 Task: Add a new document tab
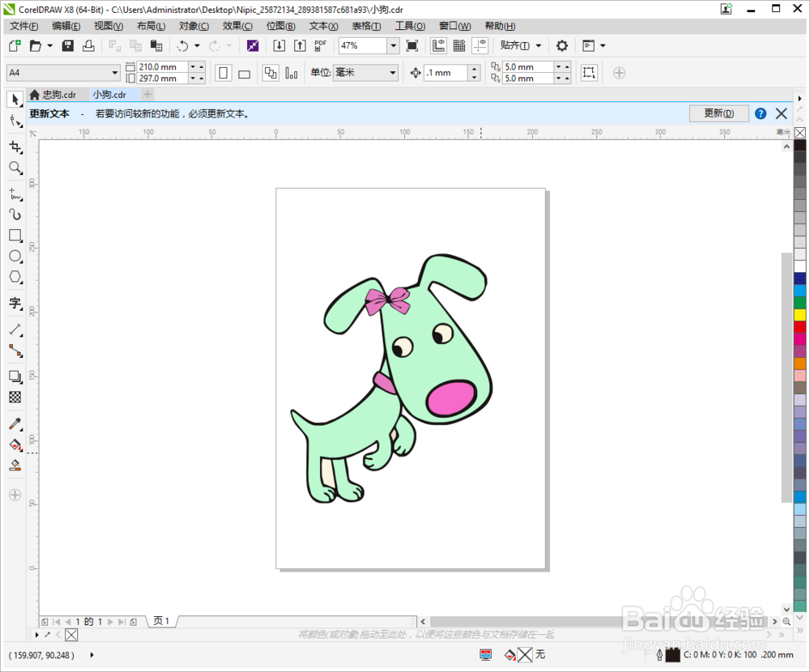(147, 95)
